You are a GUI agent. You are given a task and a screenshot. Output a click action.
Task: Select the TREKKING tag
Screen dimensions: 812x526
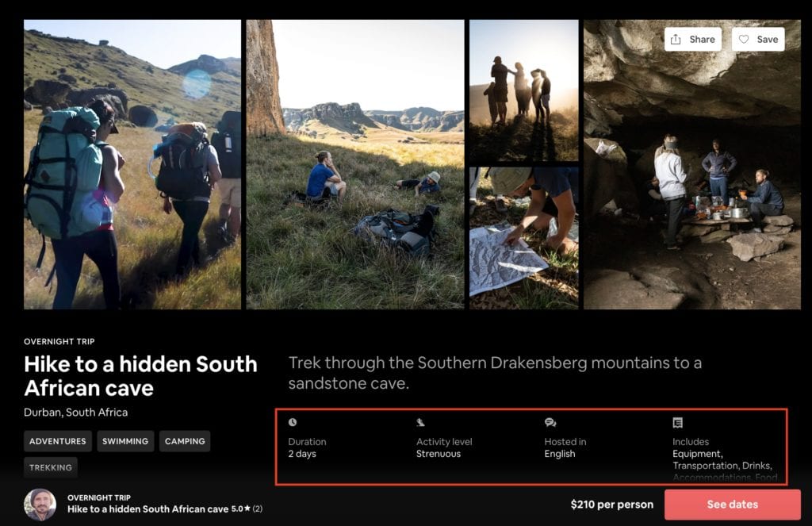(x=51, y=467)
